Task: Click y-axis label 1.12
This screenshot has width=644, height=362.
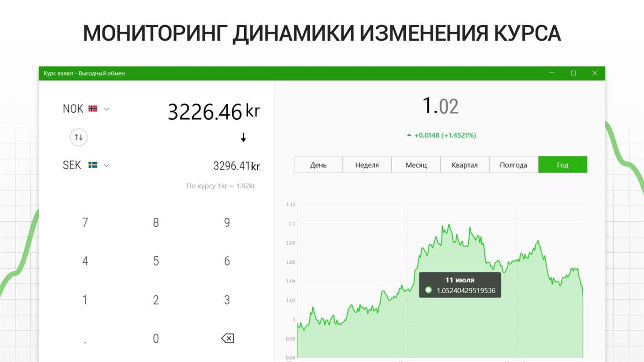Action: (290, 204)
